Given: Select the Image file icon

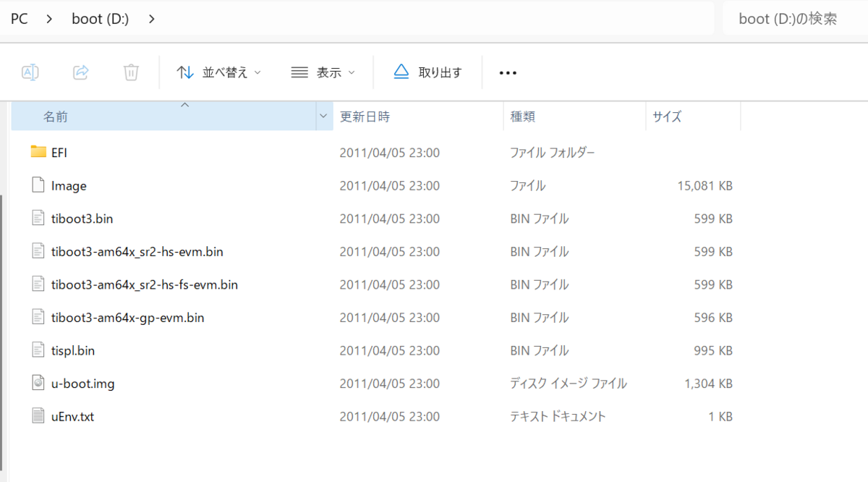Looking at the screenshot, I should (38, 185).
